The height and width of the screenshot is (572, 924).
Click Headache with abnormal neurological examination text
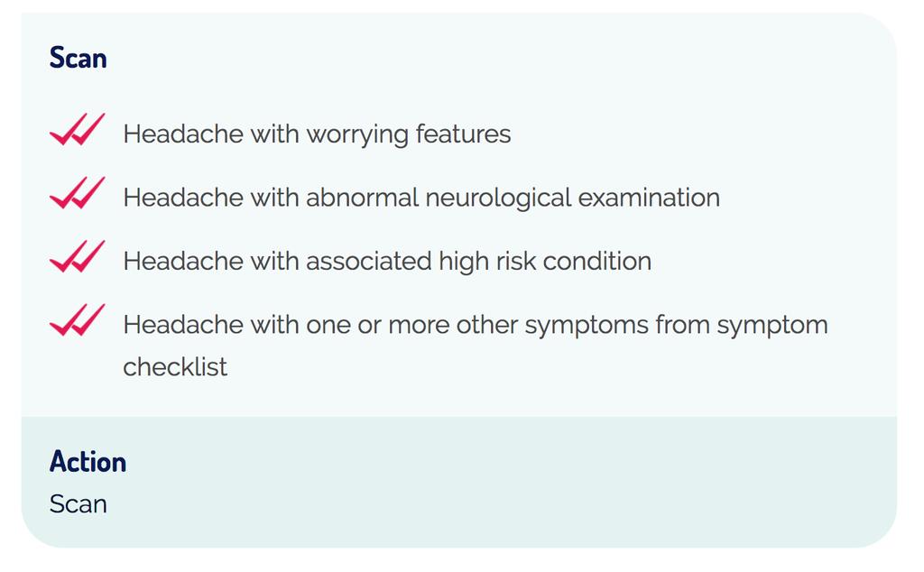tap(421, 198)
